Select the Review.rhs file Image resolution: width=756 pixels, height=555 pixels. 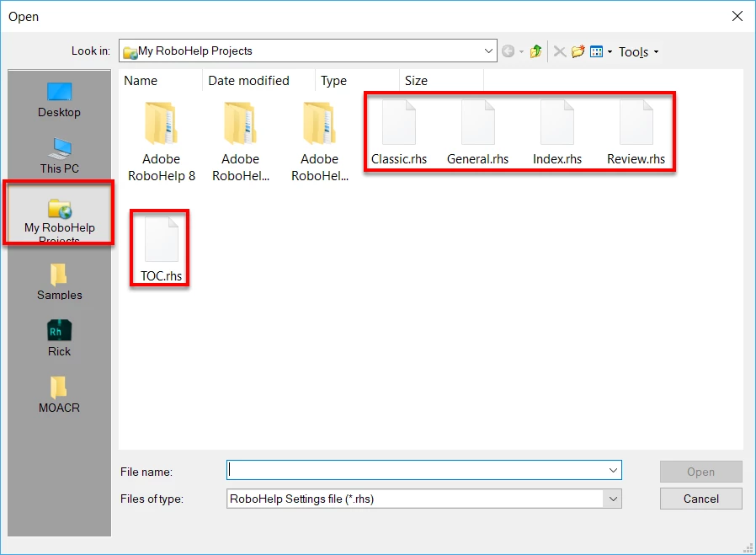636,133
